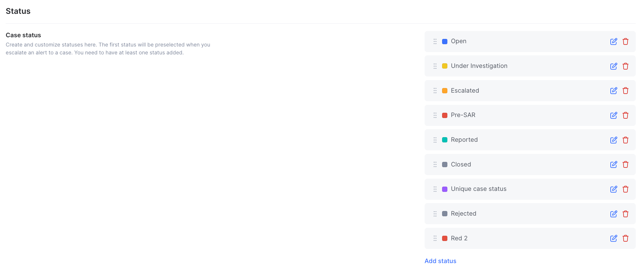This screenshot has height=271, width=644.
Task: Delete the Escalated status
Action: (626, 91)
